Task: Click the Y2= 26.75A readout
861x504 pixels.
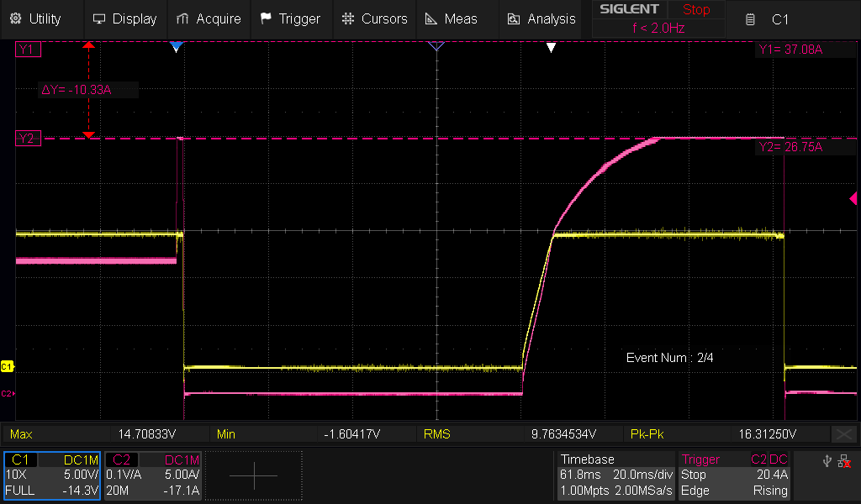Action: click(x=790, y=146)
